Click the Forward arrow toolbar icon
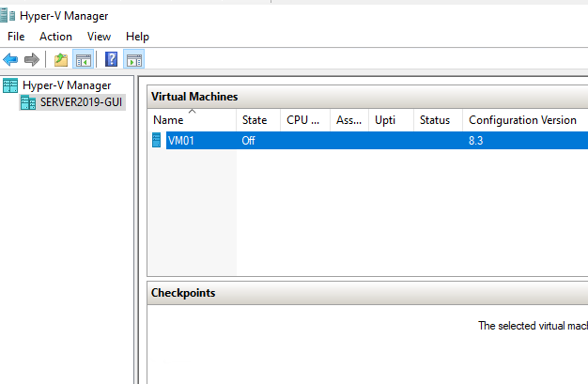Viewport: 588px width, 384px height. (x=32, y=59)
